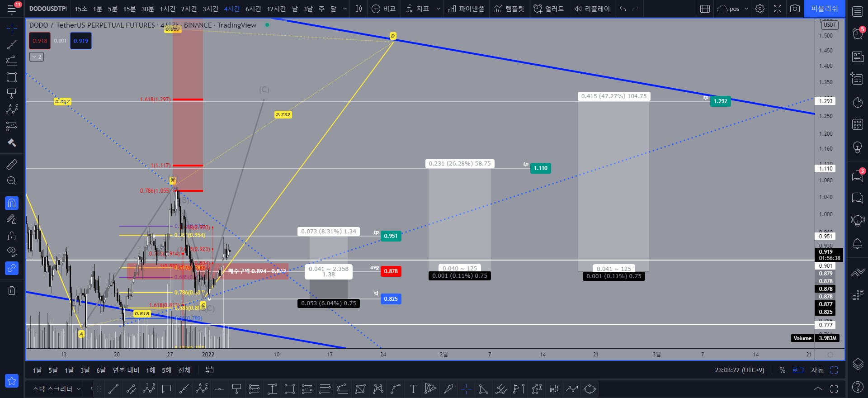Viewport: 868px width, 398px height.
Task: Open the 'pos' saved layout dropdown
Action: click(733, 9)
